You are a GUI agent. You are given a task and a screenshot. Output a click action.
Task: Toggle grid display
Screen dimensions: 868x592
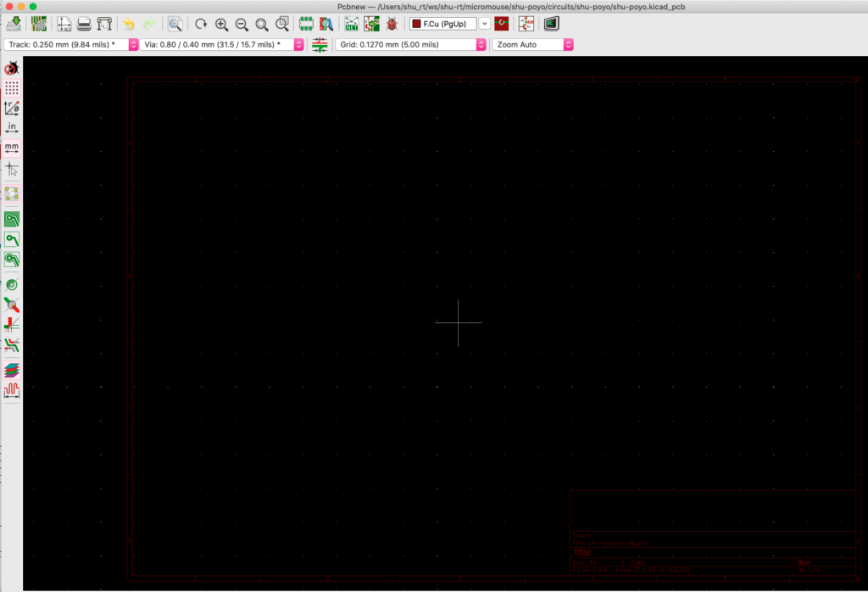coord(12,88)
